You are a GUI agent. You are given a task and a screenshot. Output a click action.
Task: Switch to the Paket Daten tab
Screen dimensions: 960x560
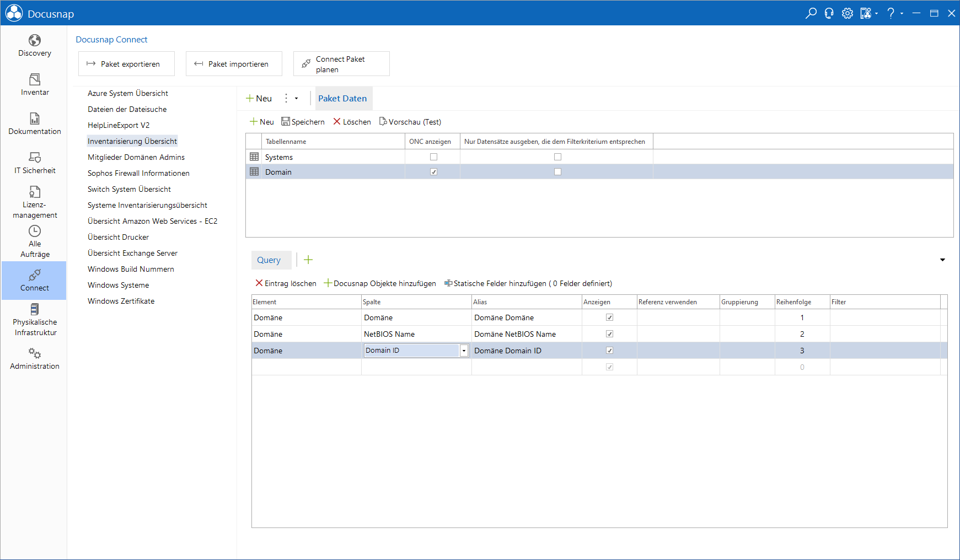click(342, 99)
